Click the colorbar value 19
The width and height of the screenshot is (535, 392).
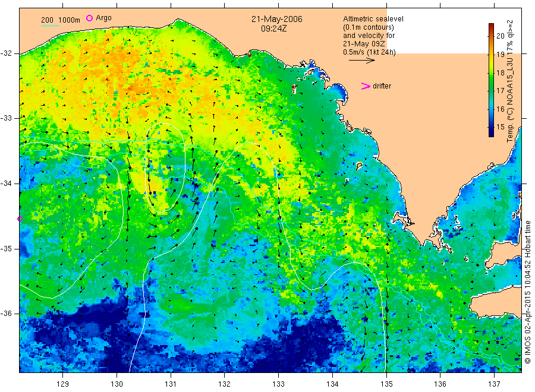tap(500, 54)
